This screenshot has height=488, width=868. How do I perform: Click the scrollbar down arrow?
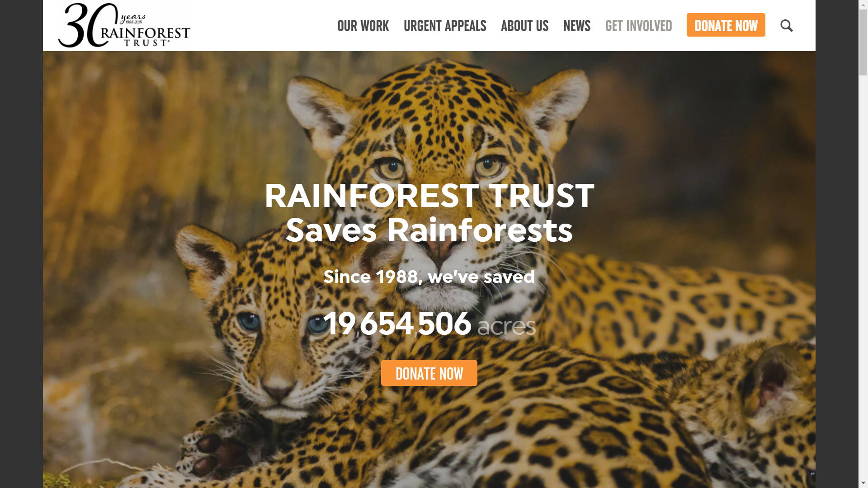(x=863, y=483)
